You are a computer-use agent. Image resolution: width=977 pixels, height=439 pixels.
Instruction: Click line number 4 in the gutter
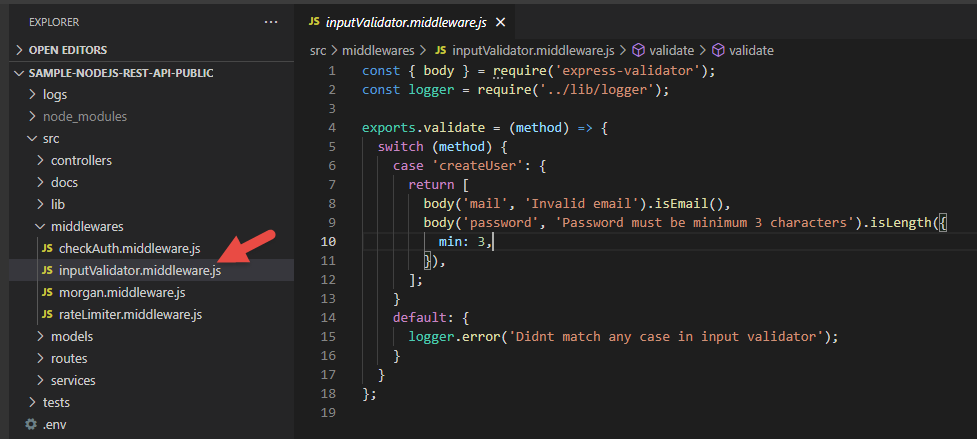pos(332,128)
